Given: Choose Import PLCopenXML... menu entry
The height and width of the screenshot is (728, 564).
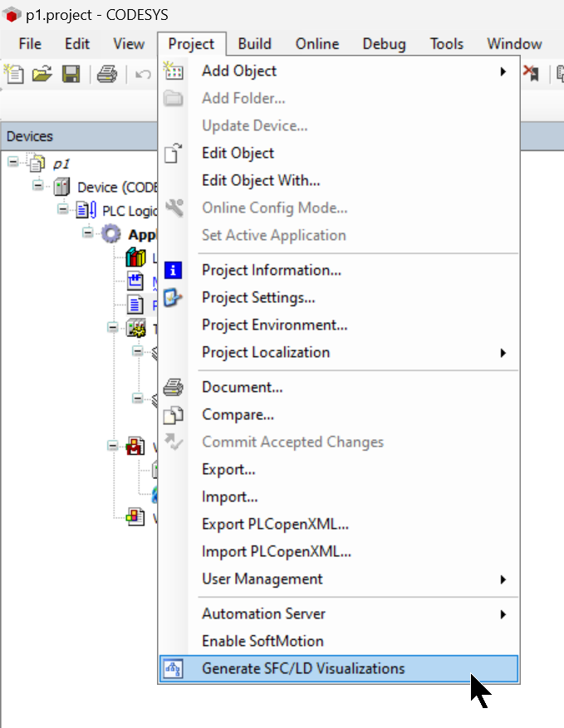Looking at the screenshot, I should tap(339, 551).
